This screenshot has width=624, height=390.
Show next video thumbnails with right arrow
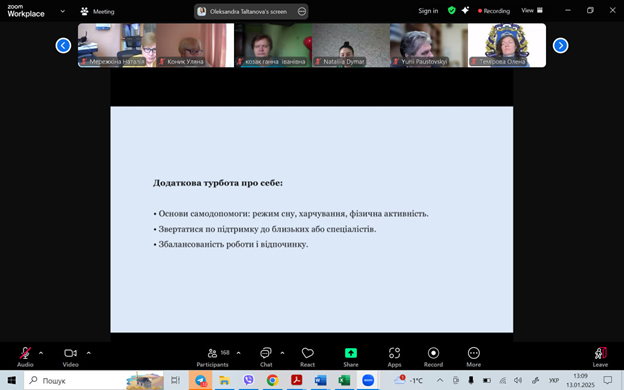[560, 45]
